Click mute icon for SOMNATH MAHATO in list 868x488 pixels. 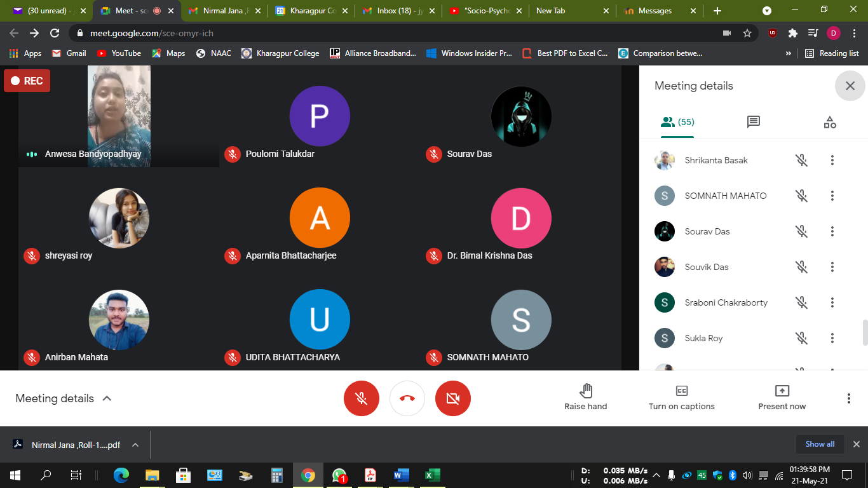[x=802, y=196]
